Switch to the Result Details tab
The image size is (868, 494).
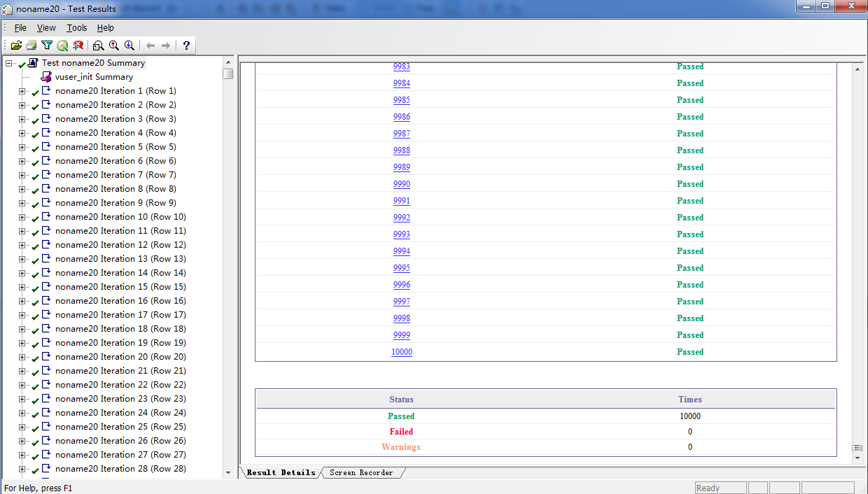[281, 473]
